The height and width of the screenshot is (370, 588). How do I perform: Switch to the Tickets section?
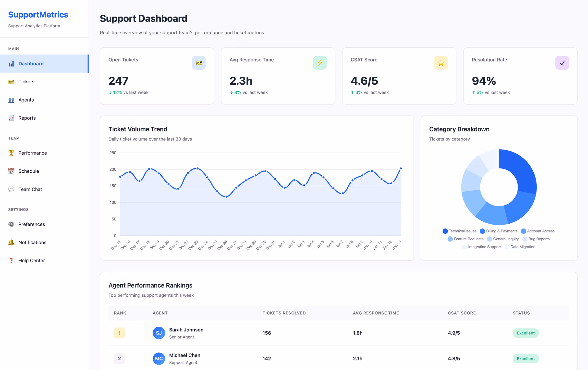[x=26, y=82]
